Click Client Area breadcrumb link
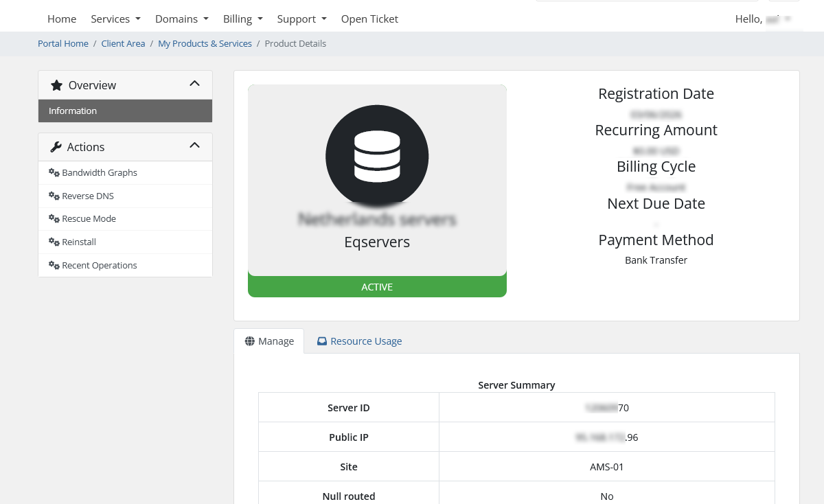The height and width of the screenshot is (504, 824). (x=123, y=43)
